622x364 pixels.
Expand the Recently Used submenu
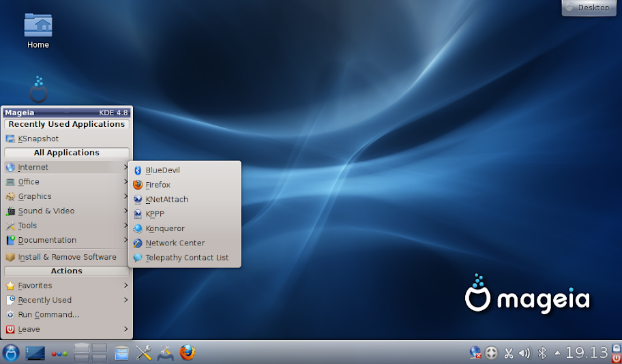tap(67, 300)
